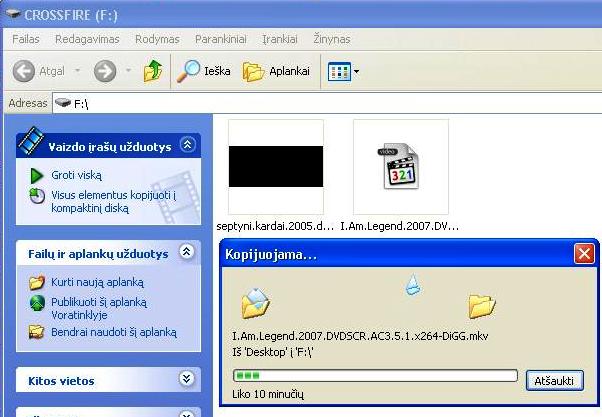The width and height of the screenshot is (602, 417).
Task: Expand the Kitos vietos panel
Action: tap(186, 379)
